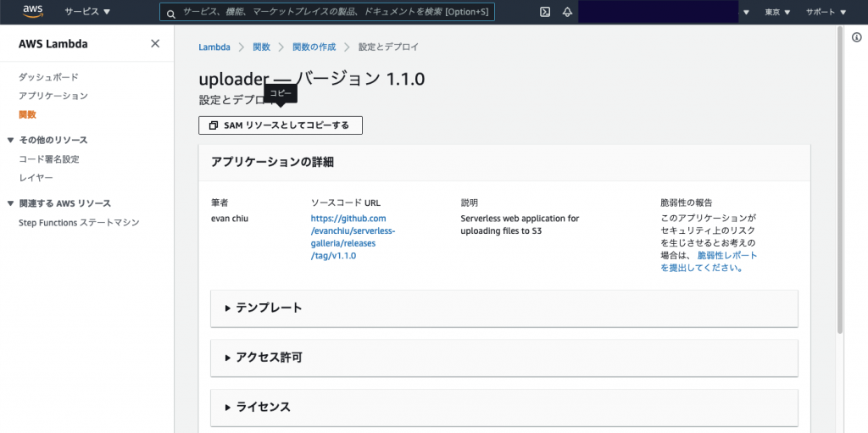Open the サービス dropdown menu

click(87, 12)
